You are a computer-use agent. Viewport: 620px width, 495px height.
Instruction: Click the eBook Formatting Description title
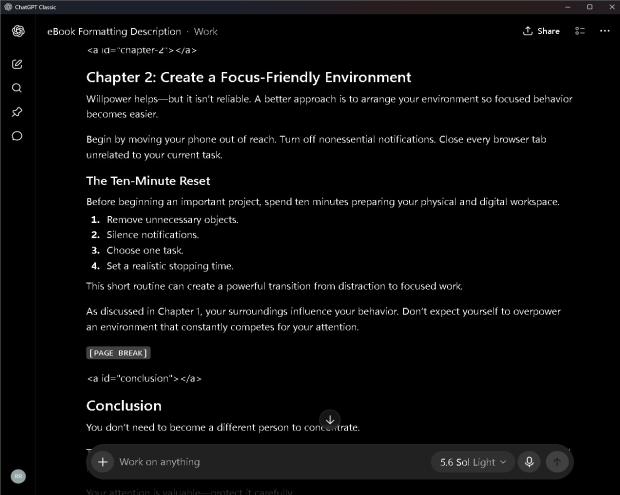pos(114,32)
